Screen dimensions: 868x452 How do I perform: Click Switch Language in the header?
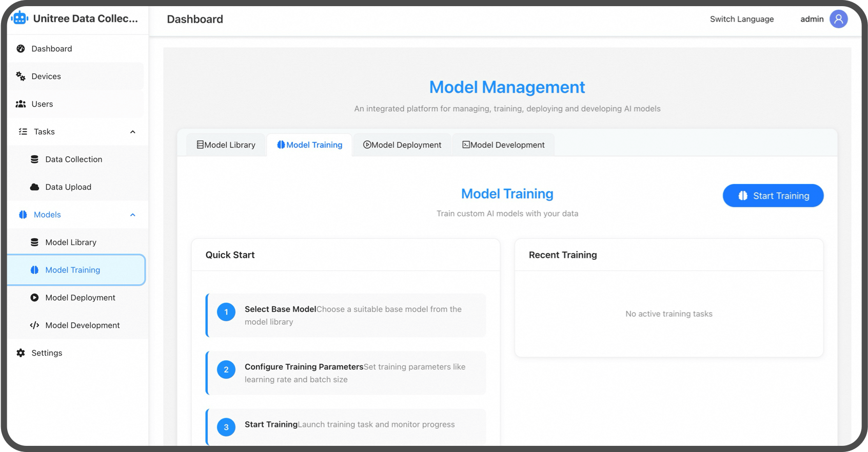pos(741,19)
